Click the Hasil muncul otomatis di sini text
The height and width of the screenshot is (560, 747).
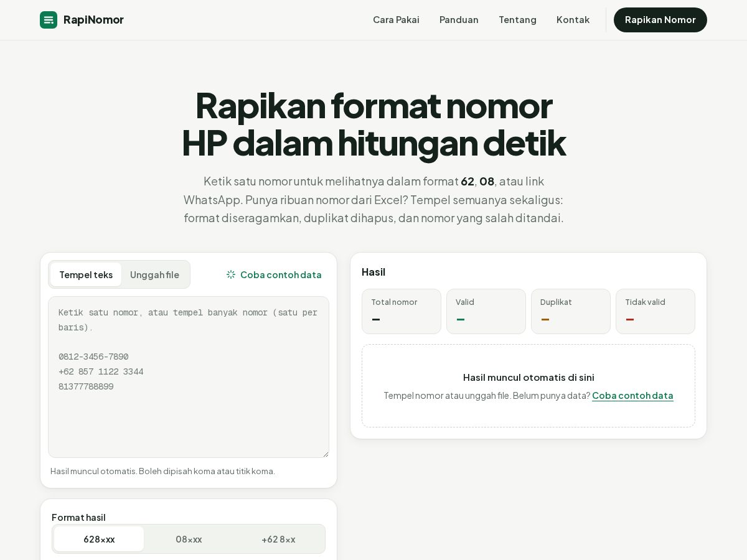(x=529, y=377)
